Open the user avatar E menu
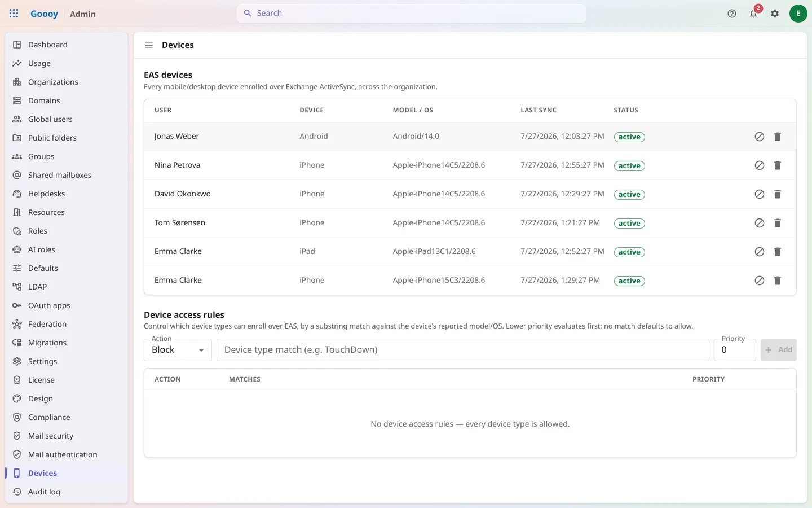 point(798,14)
